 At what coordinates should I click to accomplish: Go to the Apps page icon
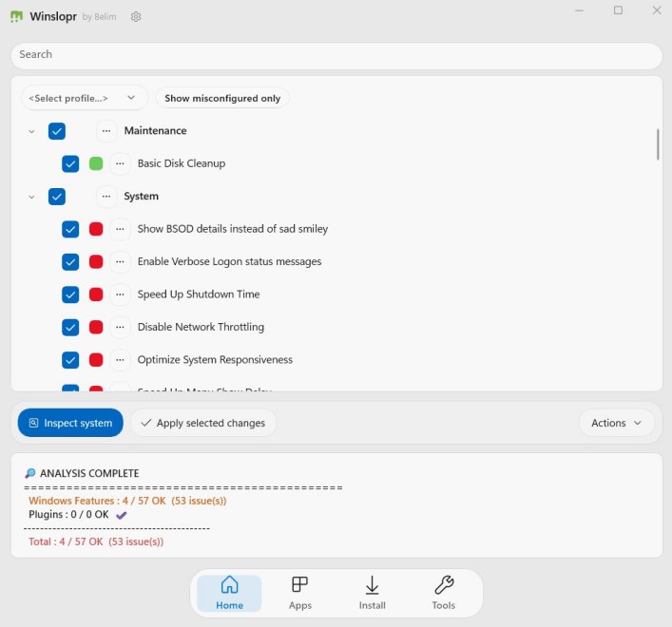tap(300, 592)
